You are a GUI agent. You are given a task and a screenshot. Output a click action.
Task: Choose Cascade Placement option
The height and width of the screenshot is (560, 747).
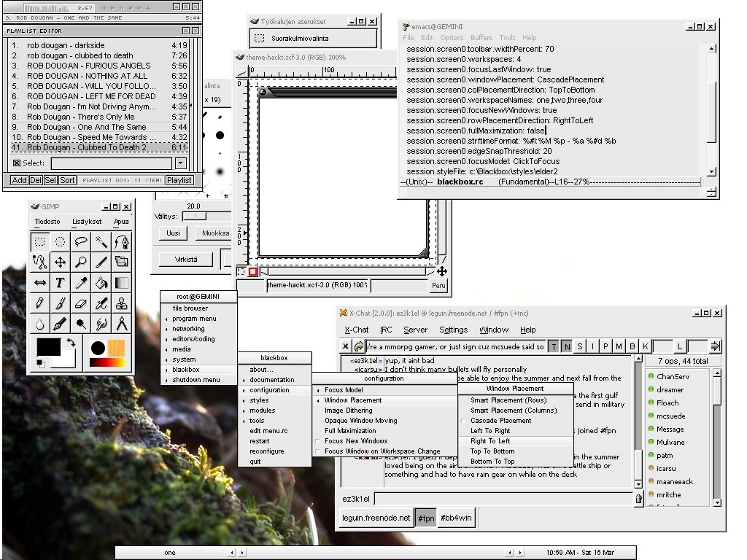[x=516, y=421]
